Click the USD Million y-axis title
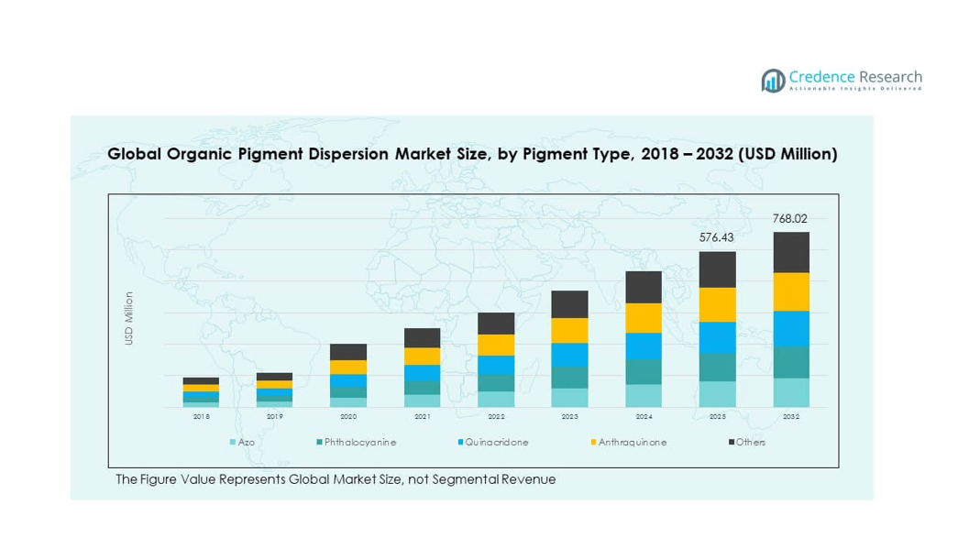 coord(129,318)
